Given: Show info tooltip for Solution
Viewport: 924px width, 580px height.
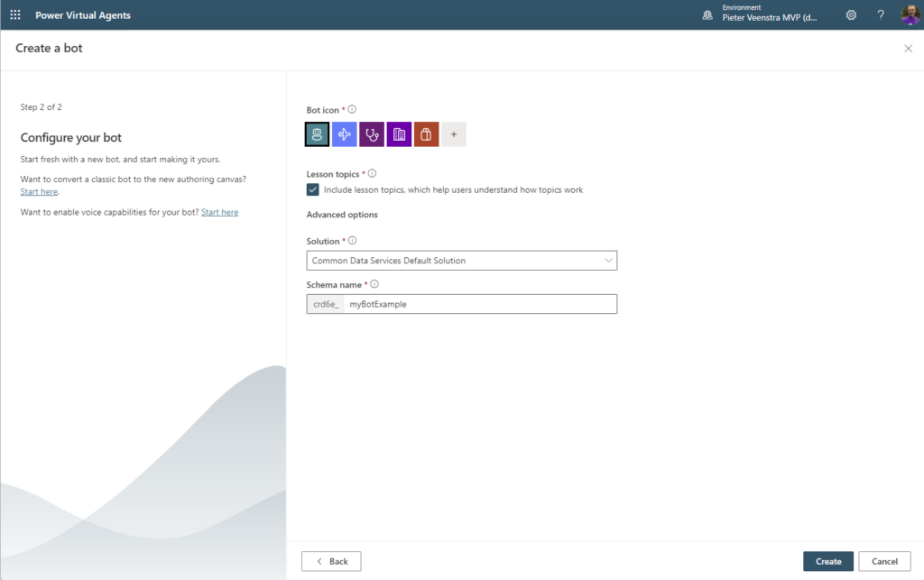Looking at the screenshot, I should (353, 241).
